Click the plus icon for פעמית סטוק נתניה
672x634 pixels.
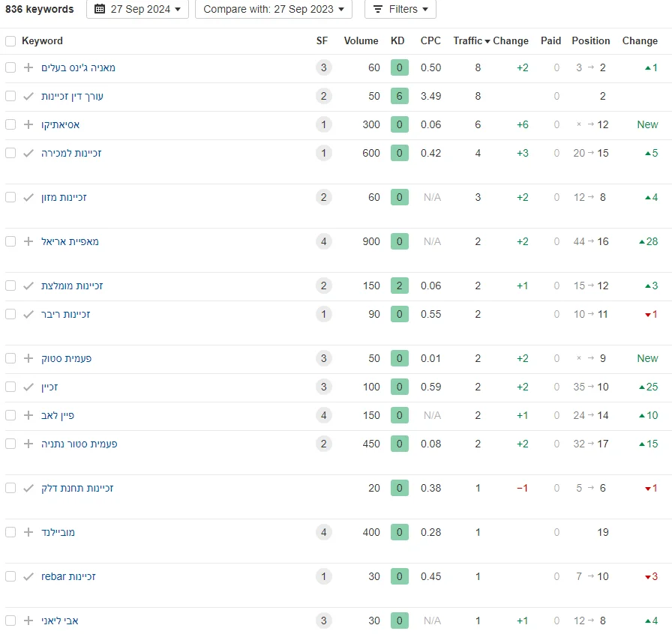pyautogui.click(x=28, y=444)
